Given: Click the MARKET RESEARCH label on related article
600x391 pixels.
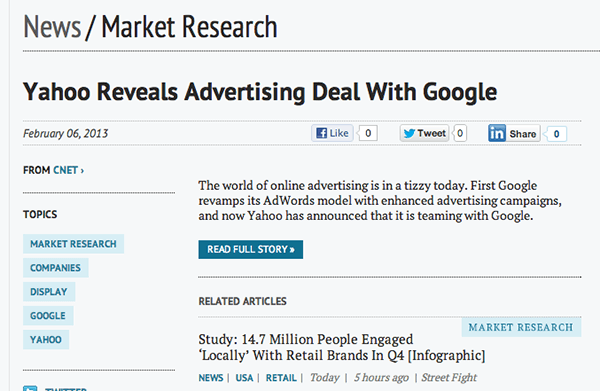Looking at the screenshot, I should pos(521,327).
